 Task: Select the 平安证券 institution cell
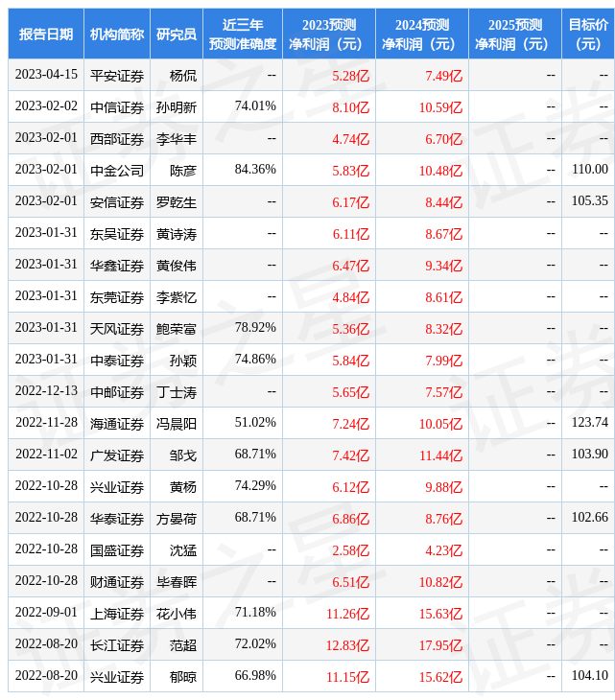[x=117, y=76]
